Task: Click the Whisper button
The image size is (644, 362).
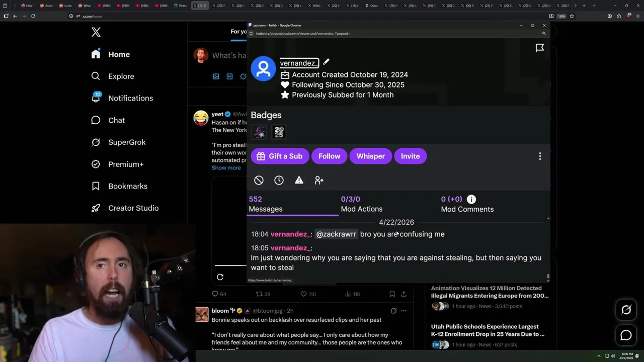Action: (x=371, y=156)
